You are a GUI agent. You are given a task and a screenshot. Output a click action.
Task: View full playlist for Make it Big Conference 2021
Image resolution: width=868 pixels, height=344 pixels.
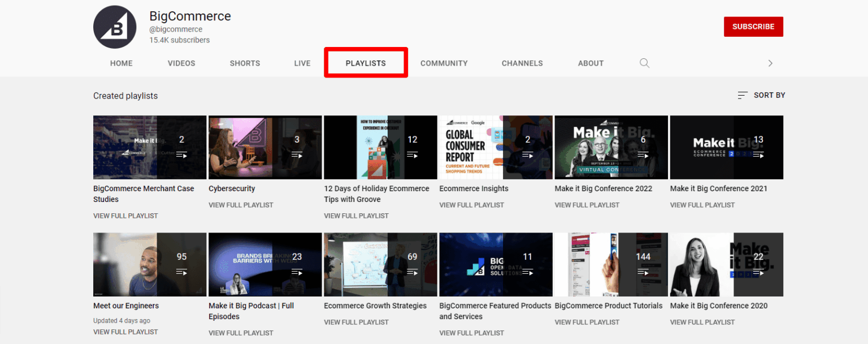[702, 205]
